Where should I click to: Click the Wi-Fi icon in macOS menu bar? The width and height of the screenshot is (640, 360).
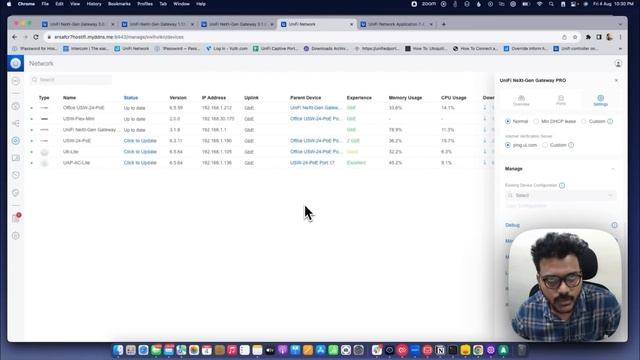[540, 4]
